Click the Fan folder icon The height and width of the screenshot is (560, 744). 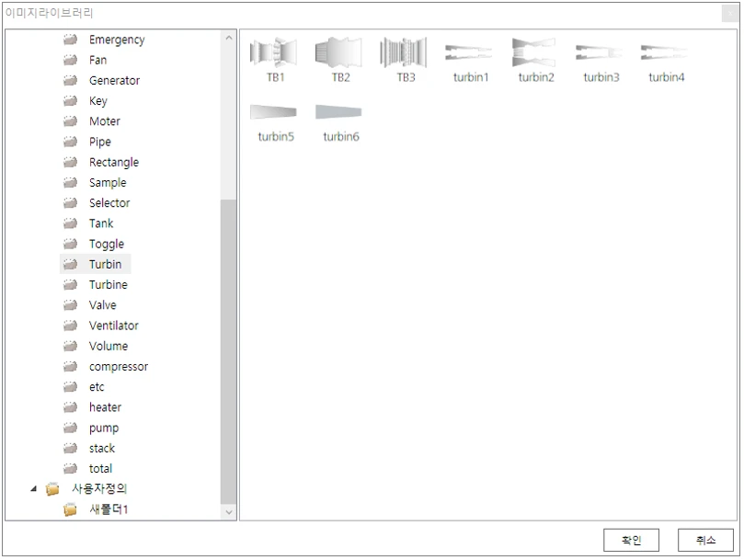pos(70,60)
